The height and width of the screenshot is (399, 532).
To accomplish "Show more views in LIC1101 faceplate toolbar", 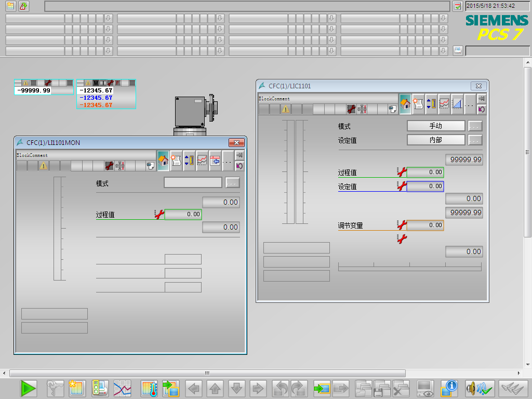I will point(470,104).
